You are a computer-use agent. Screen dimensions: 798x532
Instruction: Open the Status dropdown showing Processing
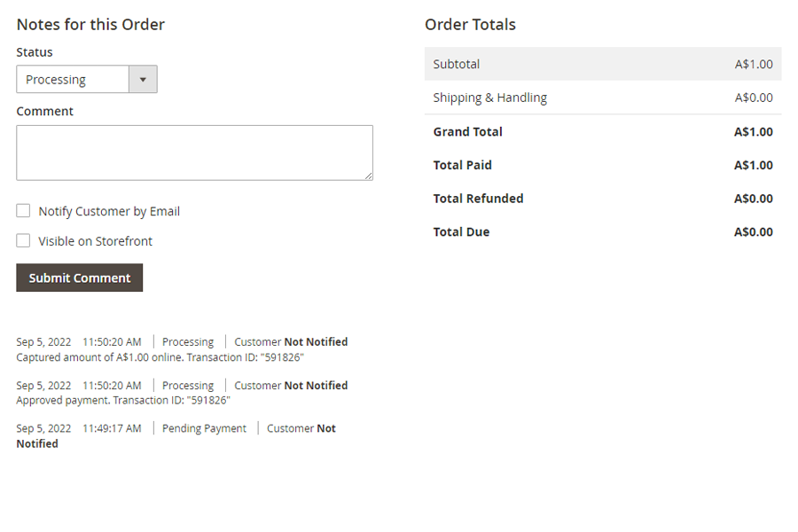tap(74, 80)
